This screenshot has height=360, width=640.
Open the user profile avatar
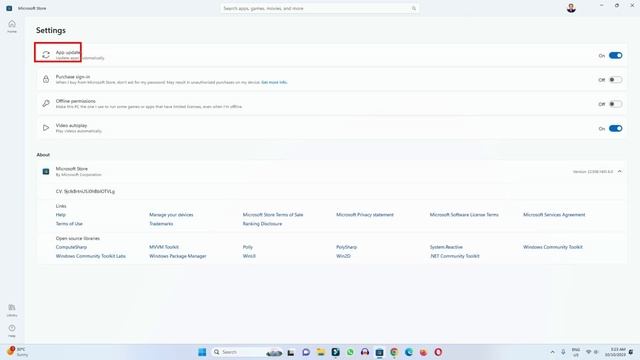(x=571, y=8)
